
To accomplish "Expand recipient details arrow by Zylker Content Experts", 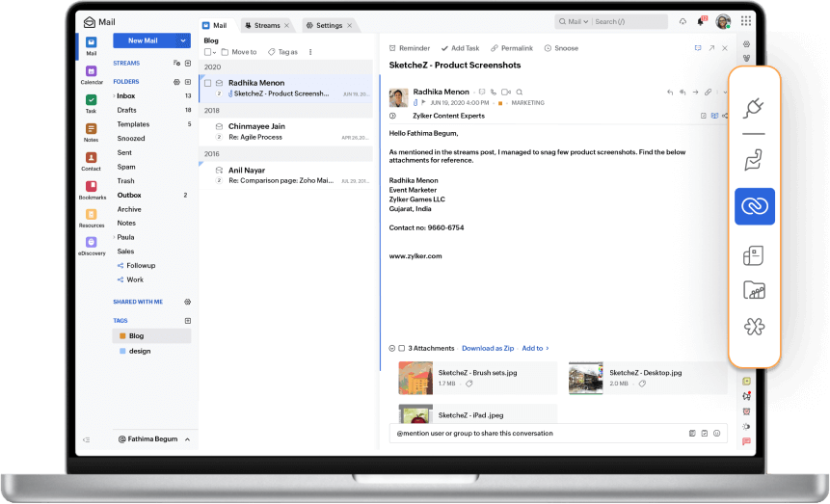I will tap(392, 116).
